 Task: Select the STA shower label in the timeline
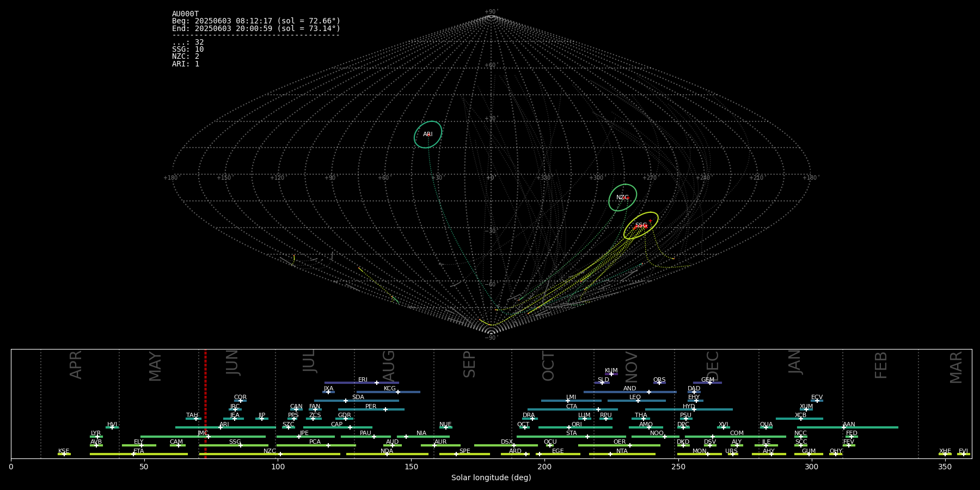click(x=572, y=433)
